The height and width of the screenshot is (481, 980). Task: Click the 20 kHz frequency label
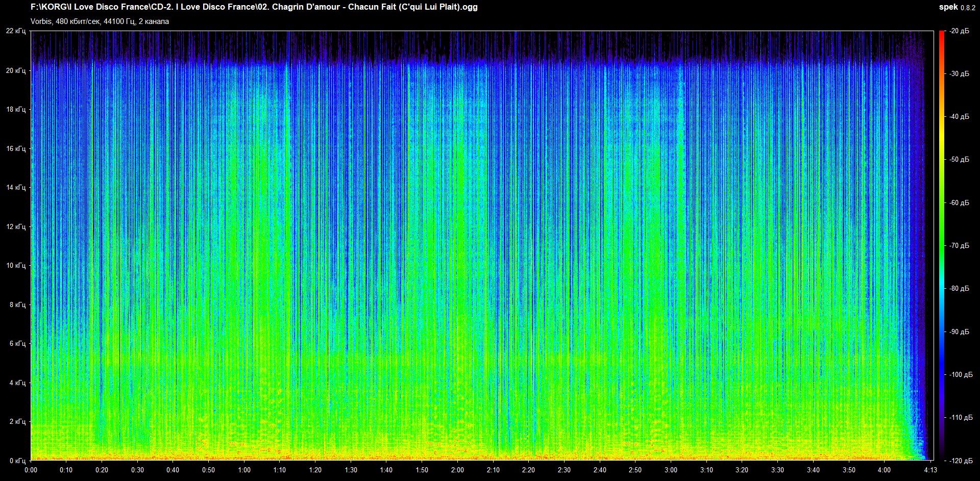[x=16, y=70]
